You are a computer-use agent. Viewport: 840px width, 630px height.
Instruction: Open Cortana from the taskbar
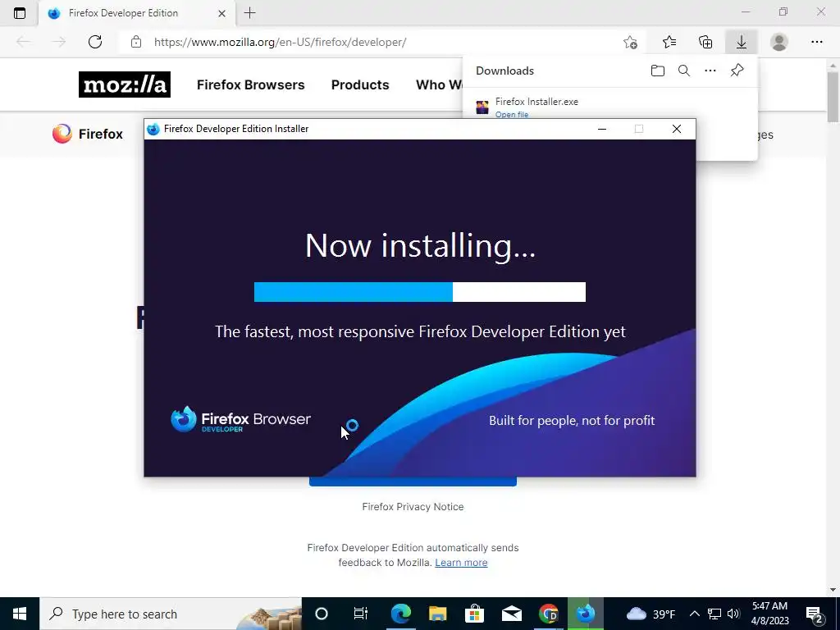pos(322,614)
